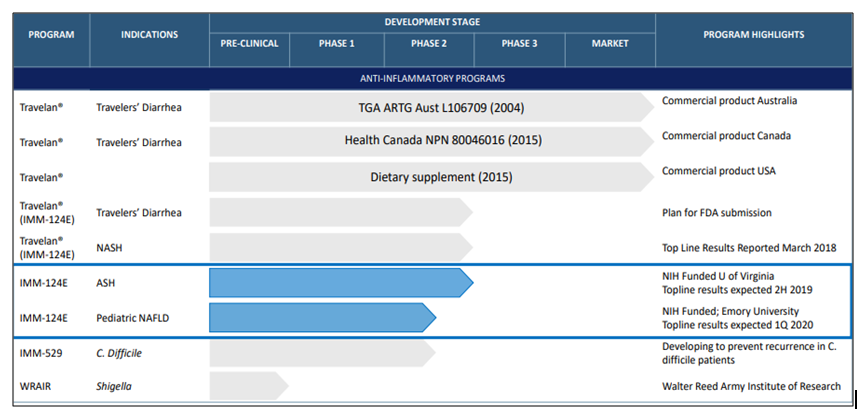Click the PROGRAM column header
This screenshot has height=412, width=866.
click(x=51, y=35)
